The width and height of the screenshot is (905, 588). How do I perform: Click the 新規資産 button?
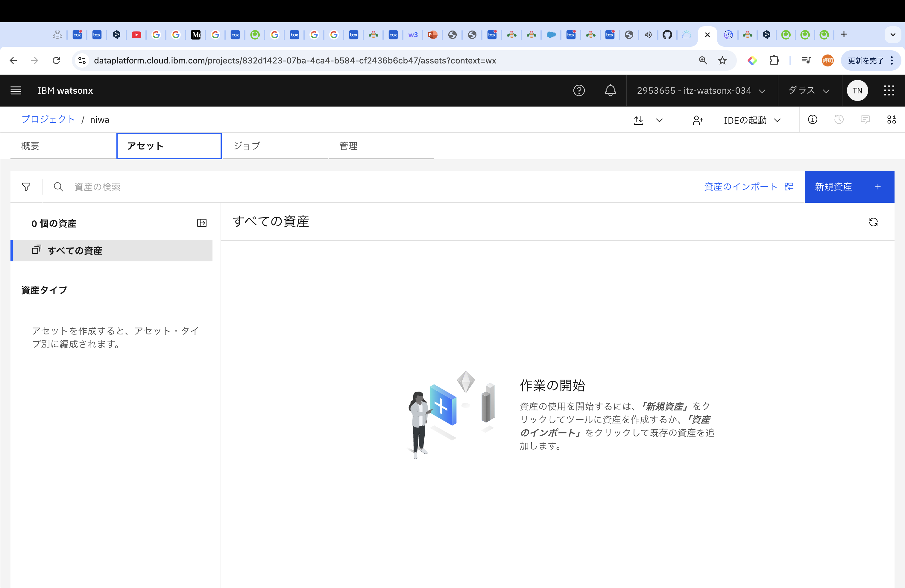click(x=849, y=187)
